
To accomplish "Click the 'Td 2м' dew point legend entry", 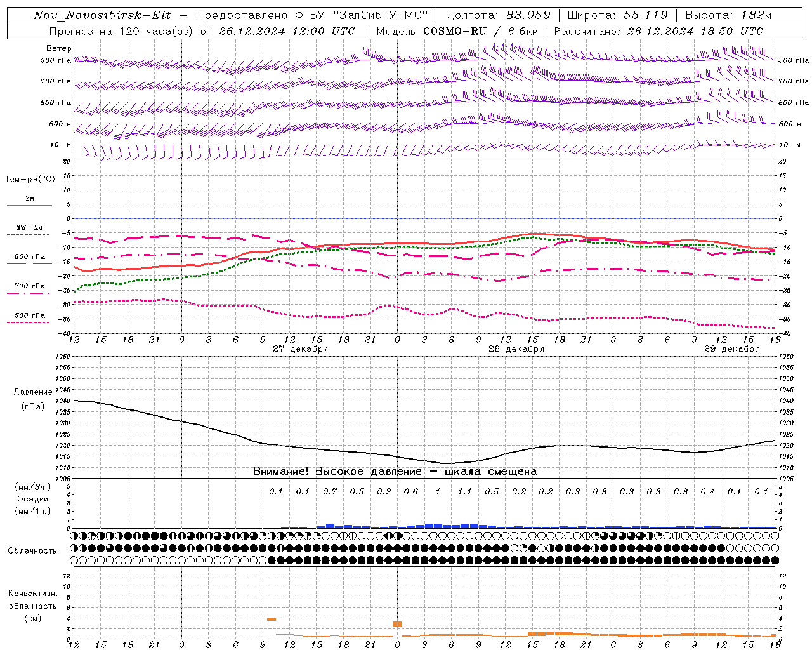I will tap(29, 227).
